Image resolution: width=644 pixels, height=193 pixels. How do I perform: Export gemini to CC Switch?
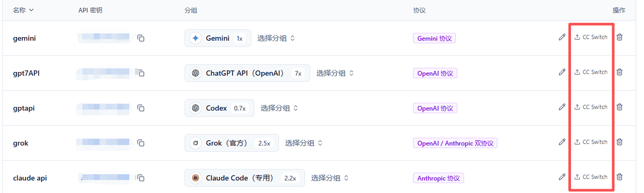591,37
